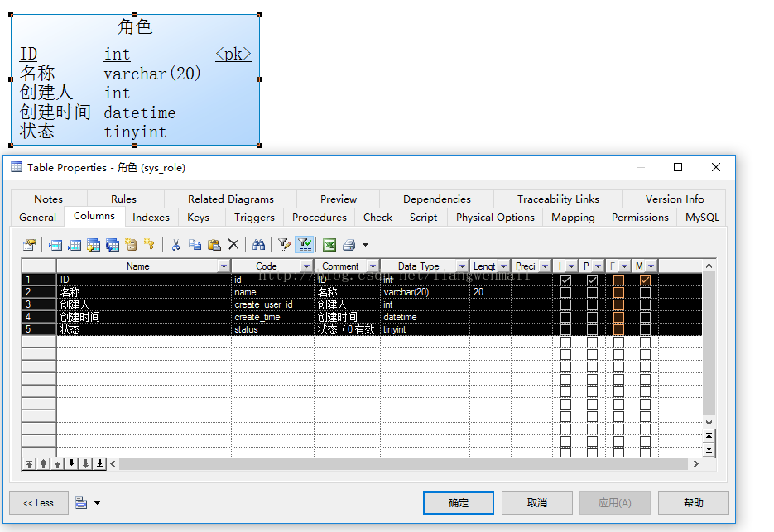The width and height of the screenshot is (774, 532).
Task: Open the Comment column filter dropdown
Action: coord(373,266)
